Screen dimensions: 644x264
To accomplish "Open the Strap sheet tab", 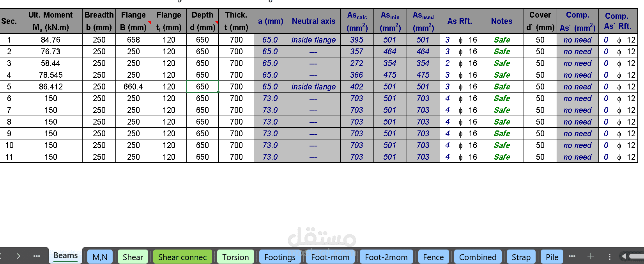I will point(521,257).
